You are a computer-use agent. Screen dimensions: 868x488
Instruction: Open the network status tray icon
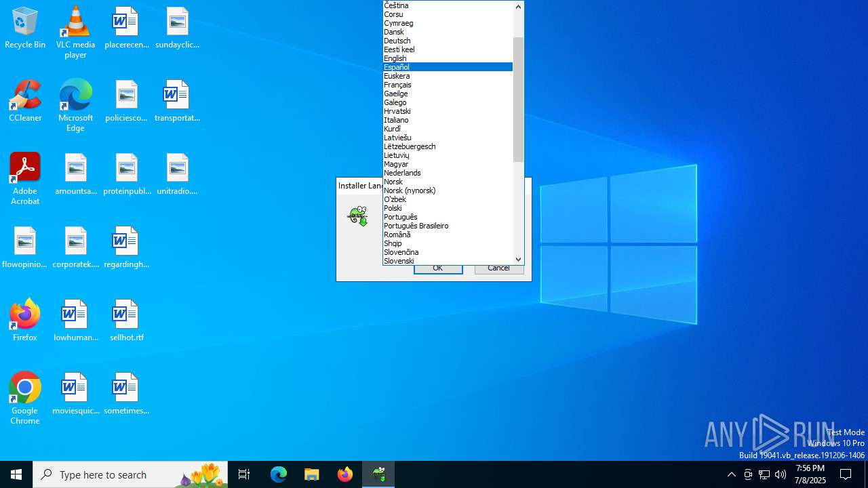tap(764, 474)
